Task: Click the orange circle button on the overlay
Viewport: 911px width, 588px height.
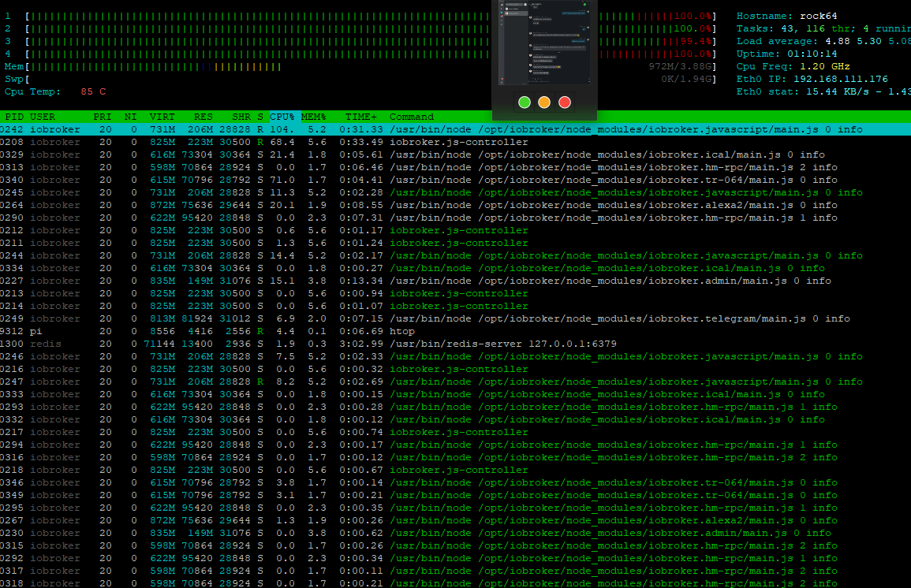Action: pos(544,102)
